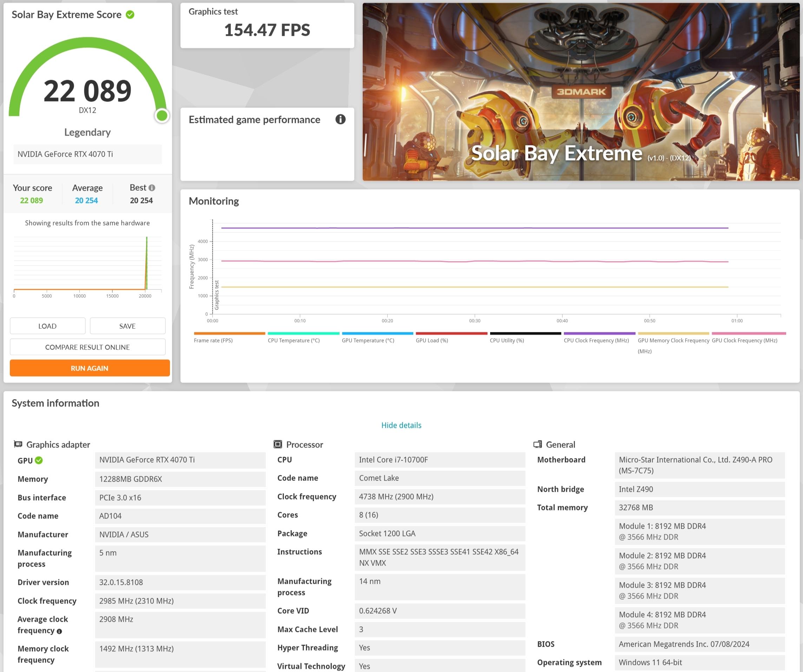Click the Graphics adapter section icon
Viewport: 803px width, 672px height.
[18, 444]
